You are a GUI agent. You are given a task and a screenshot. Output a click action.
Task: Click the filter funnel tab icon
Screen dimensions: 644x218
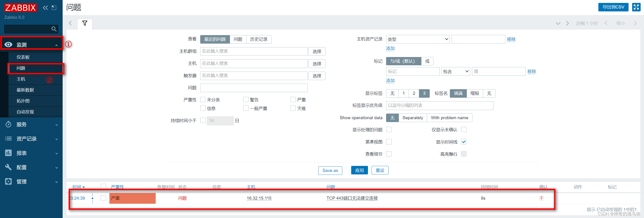click(85, 23)
